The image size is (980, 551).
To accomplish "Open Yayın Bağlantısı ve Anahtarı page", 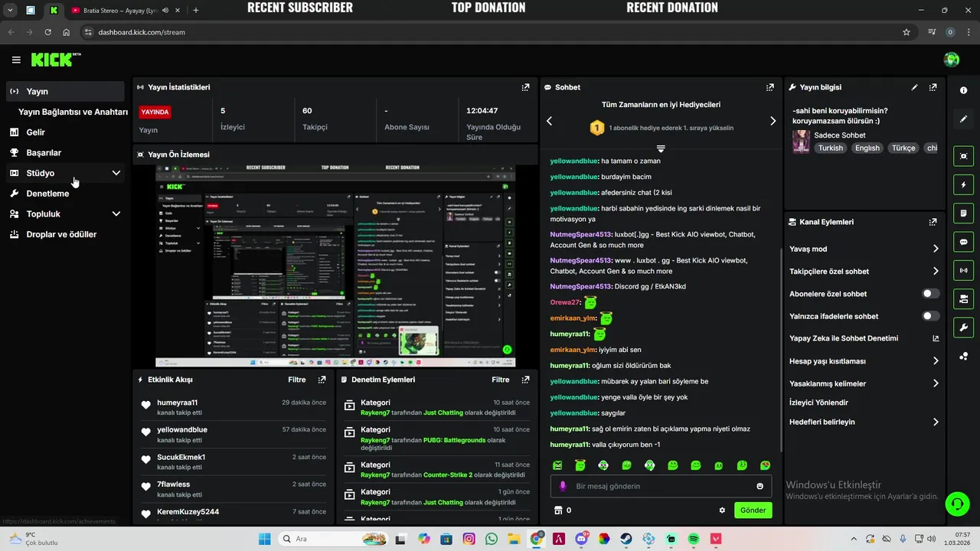I will coord(73,112).
